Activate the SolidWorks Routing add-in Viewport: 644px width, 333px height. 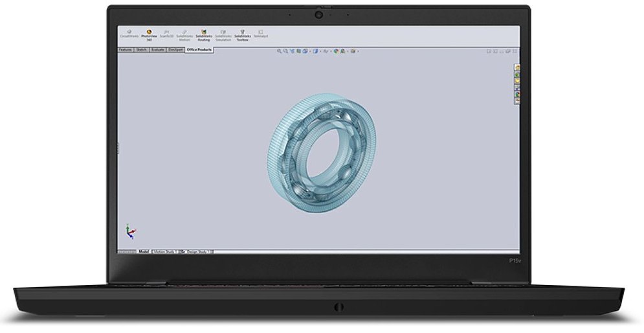point(204,35)
